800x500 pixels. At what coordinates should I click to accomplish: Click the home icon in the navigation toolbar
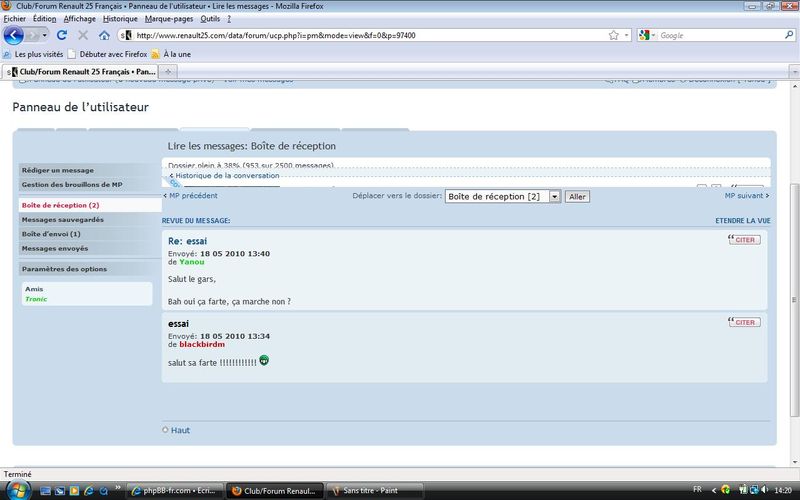click(104, 35)
